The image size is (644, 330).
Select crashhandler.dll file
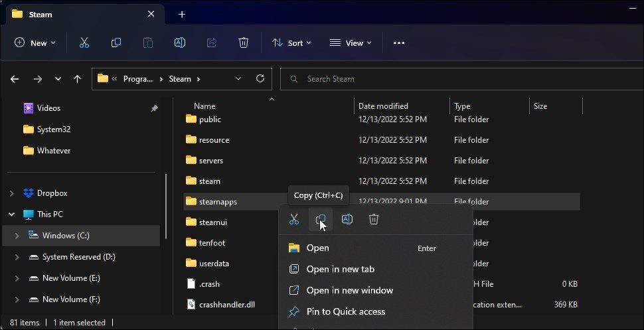pyautogui.click(x=226, y=305)
